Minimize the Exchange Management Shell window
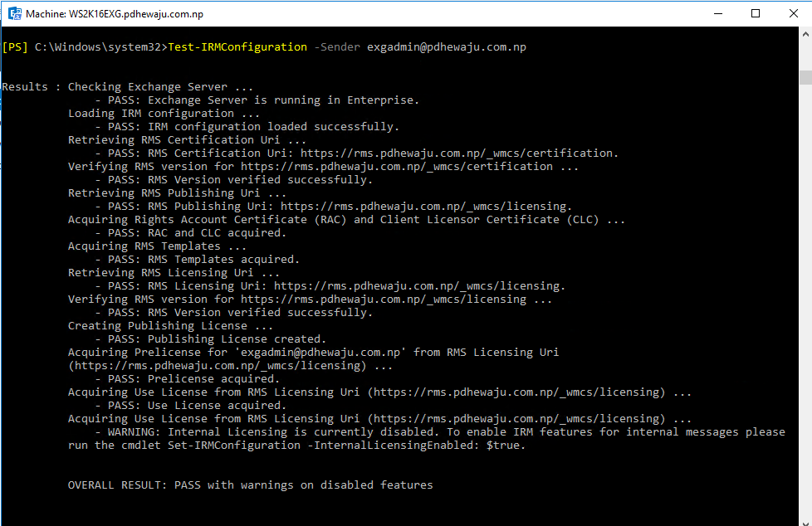 coord(717,13)
